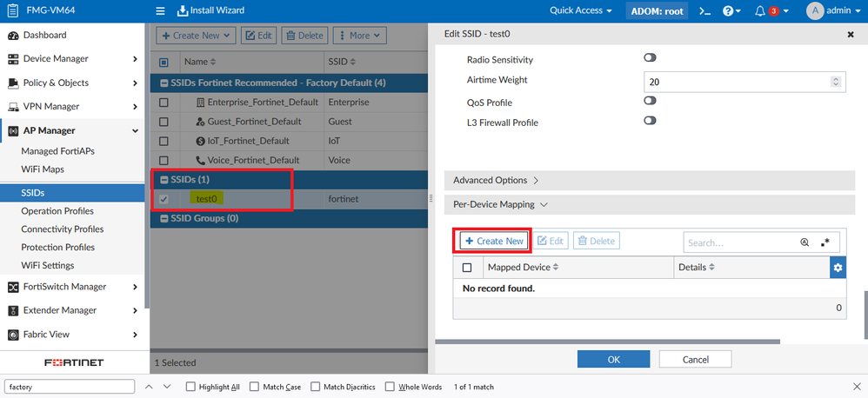
Task: Click the search magnifier icon in mapping table
Action: click(805, 242)
